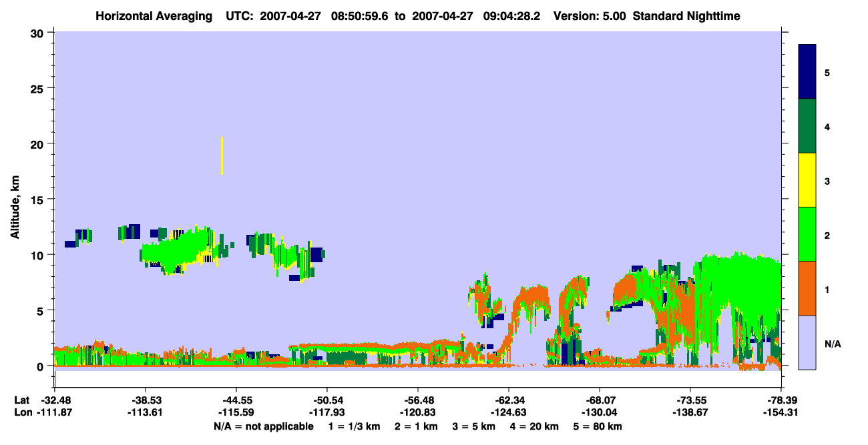The image size is (868, 445).
Task: Click the thin yellow streak near 20 km
Action: pyautogui.click(x=222, y=155)
